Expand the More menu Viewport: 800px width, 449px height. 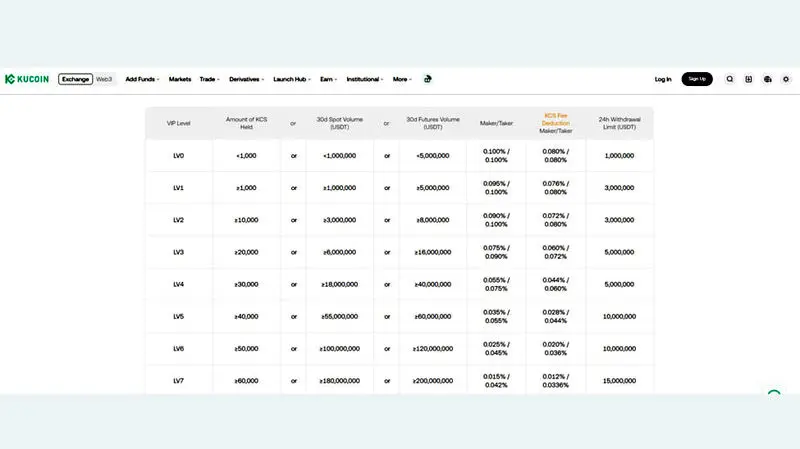pos(401,79)
